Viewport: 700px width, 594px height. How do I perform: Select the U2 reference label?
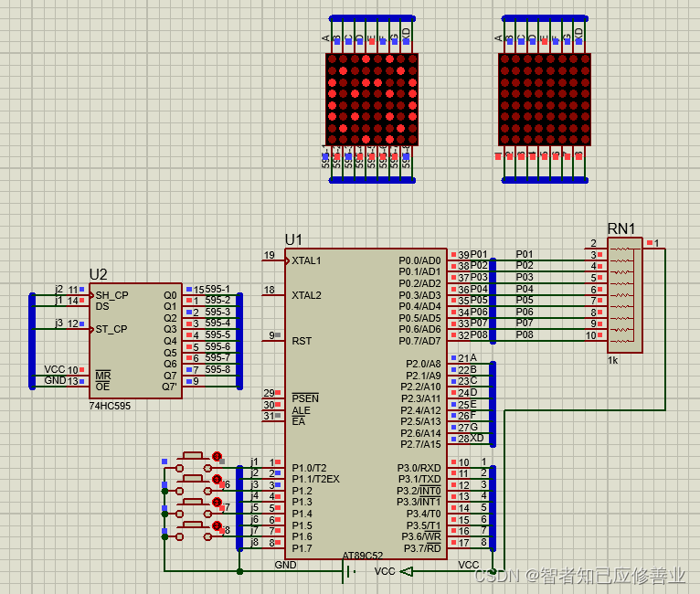click(98, 274)
